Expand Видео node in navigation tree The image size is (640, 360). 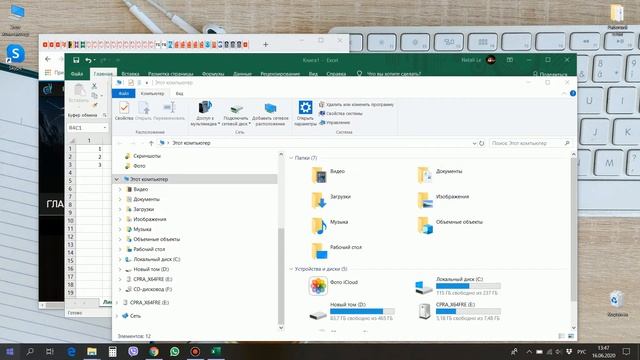(x=120, y=189)
